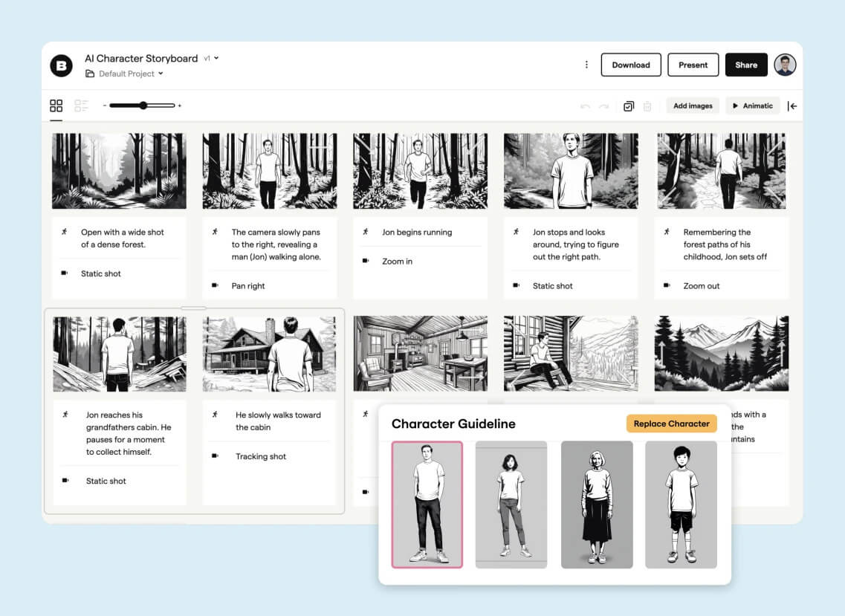Expand the Animatic play control
Screen dimensions: 845x616
(x=752, y=106)
